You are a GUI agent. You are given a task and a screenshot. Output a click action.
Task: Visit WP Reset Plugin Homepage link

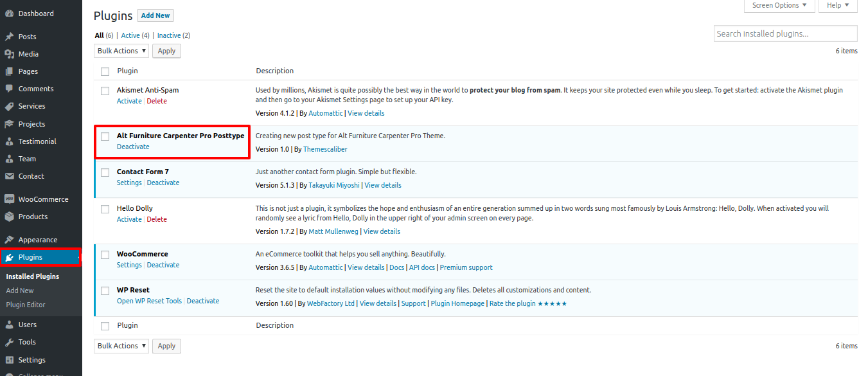[x=457, y=303]
